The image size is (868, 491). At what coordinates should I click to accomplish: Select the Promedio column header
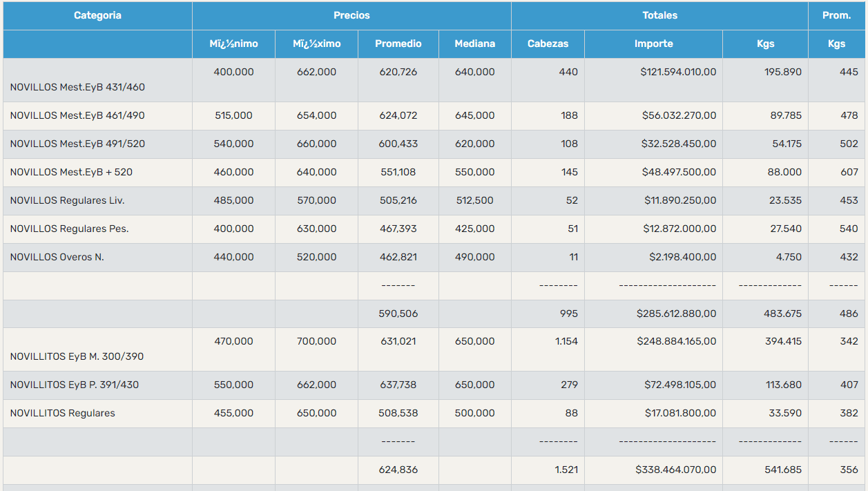[398, 44]
